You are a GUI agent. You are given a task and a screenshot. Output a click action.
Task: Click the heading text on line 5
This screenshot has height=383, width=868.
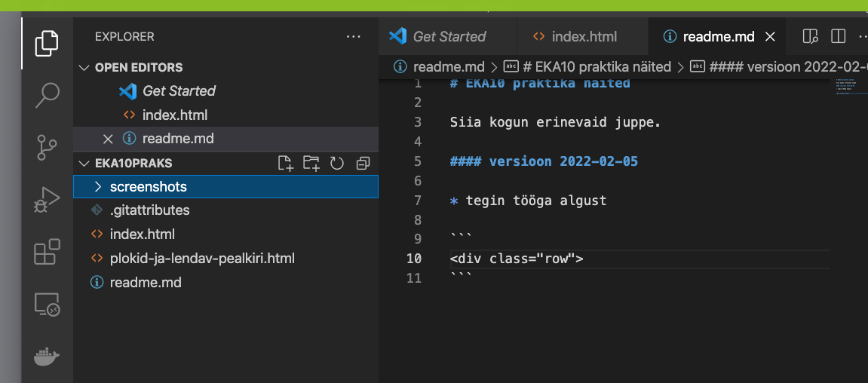click(544, 161)
